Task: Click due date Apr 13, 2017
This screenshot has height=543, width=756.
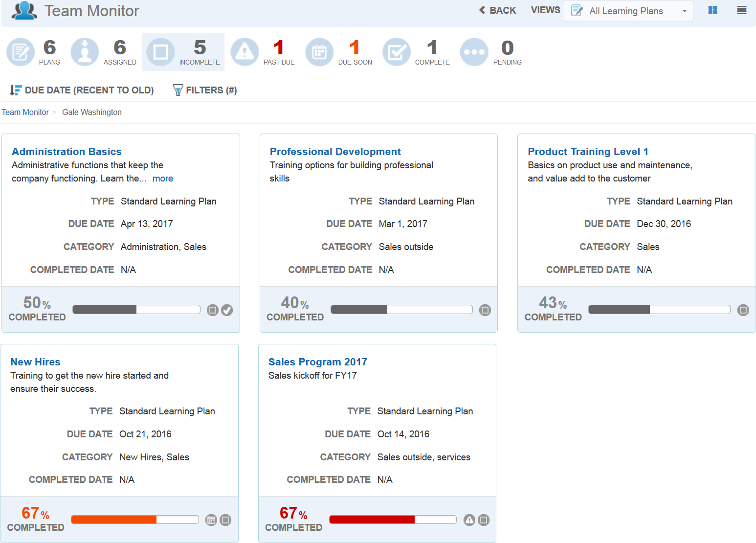Action: [x=147, y=224]
